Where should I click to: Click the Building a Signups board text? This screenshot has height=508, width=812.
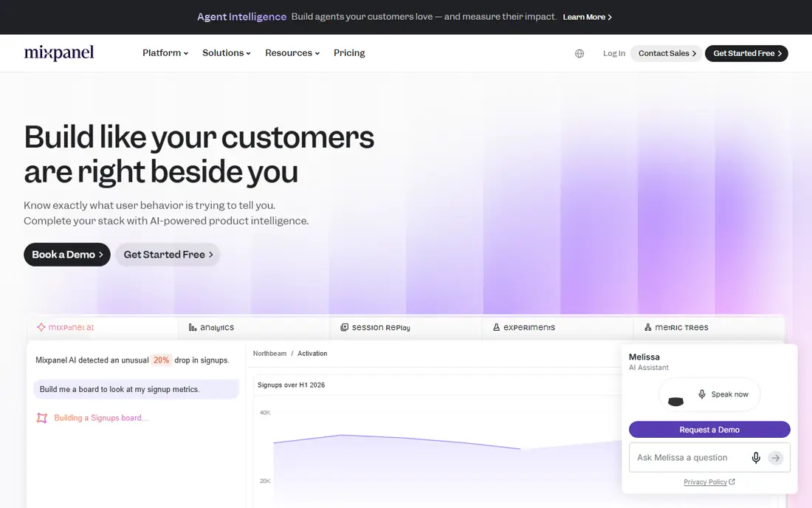pyautogui.click(x=102, y=418)
